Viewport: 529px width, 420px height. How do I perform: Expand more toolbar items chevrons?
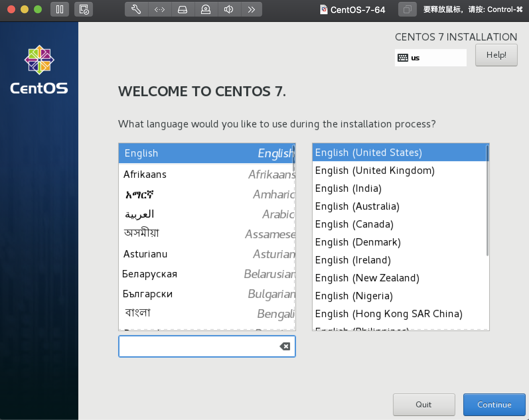coord(251,9)
